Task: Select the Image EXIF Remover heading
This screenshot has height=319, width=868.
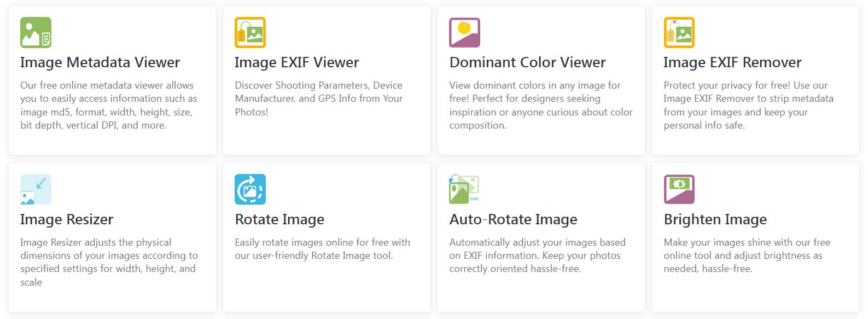Action: pyautogui.click(x=732, y=62)
